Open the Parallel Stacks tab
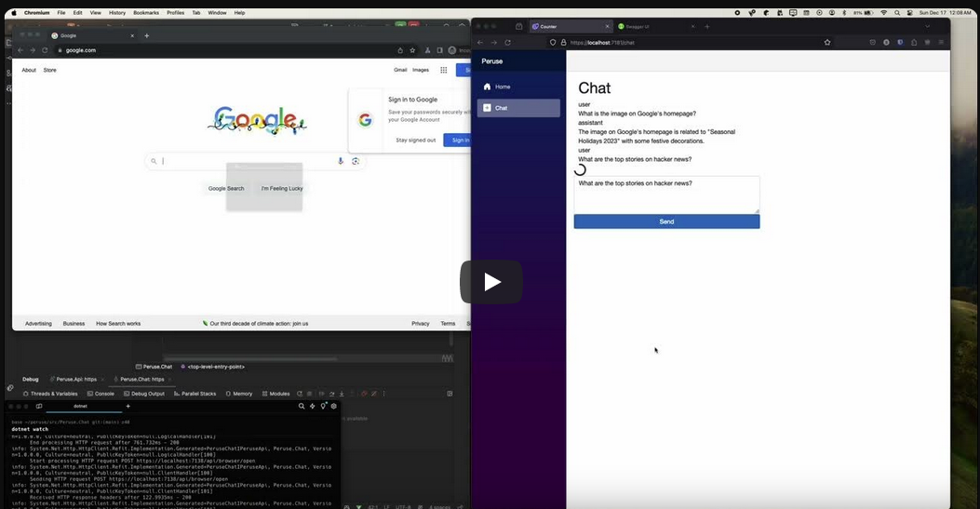 click(x=195, y=395)
